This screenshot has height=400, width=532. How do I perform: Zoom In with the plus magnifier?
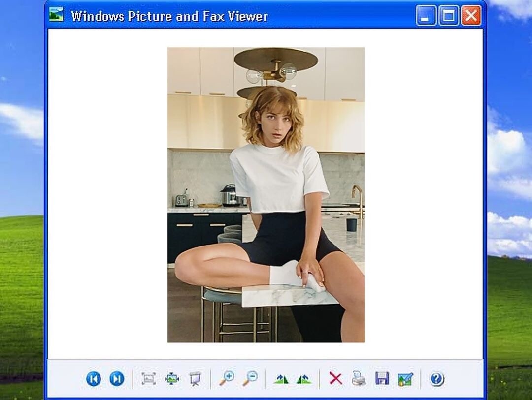(x=227, y=378)
